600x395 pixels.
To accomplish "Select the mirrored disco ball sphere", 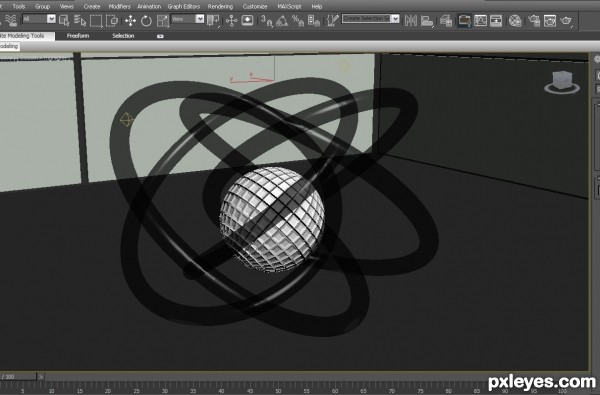I will click(272, 220).
